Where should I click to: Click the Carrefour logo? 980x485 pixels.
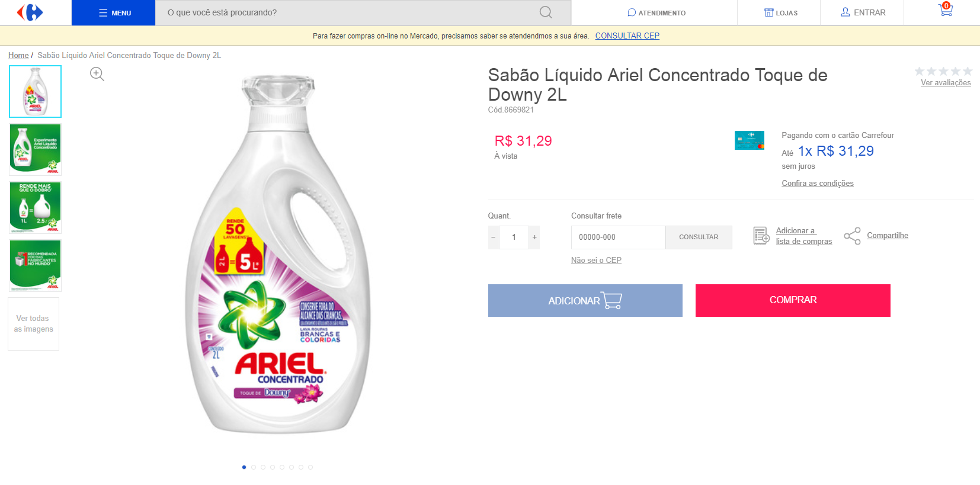30,12
